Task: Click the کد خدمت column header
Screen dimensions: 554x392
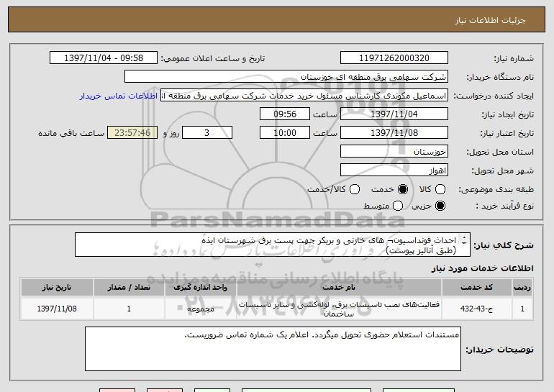Action: [x=476, y=287]
